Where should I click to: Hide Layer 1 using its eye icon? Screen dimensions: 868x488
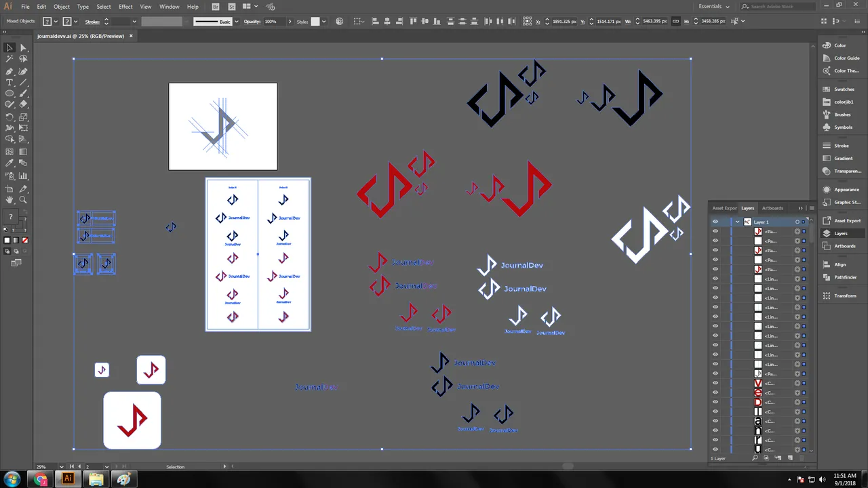click(715, 222)
